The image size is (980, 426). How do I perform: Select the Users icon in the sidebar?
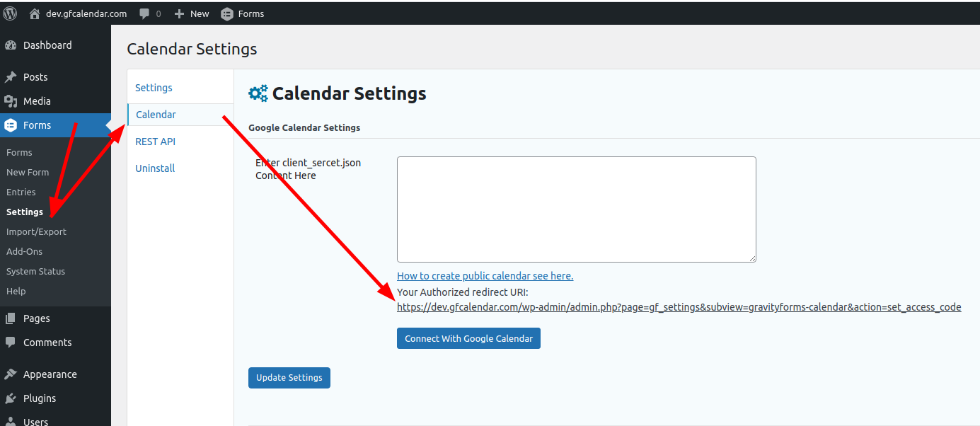pos(12,420)
